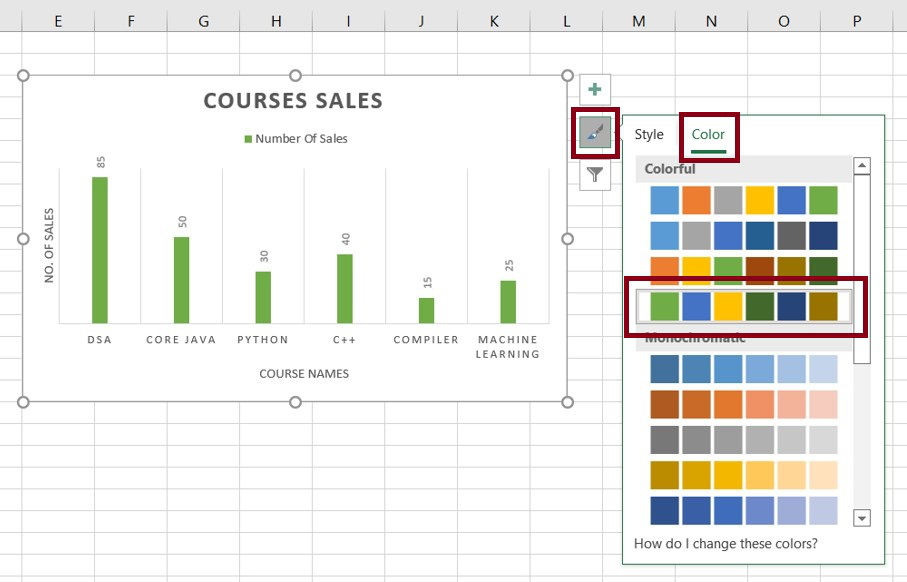
Task: Click the CORE JAVA bar
Action: (182, 280)
